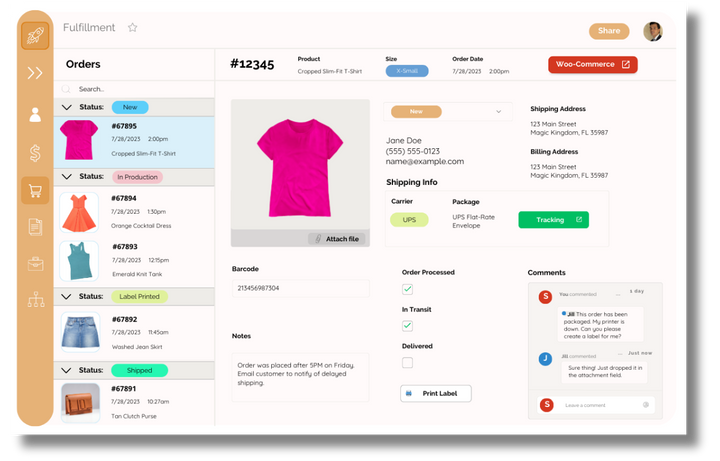Toggle the Order Processed checkbox
The width and height of the screenshot is (720, 461).
point(407,289)
